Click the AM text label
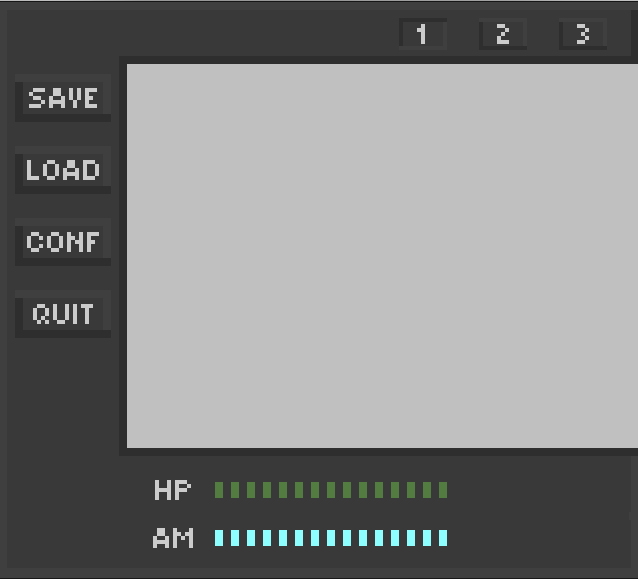 tap(172, 538)
